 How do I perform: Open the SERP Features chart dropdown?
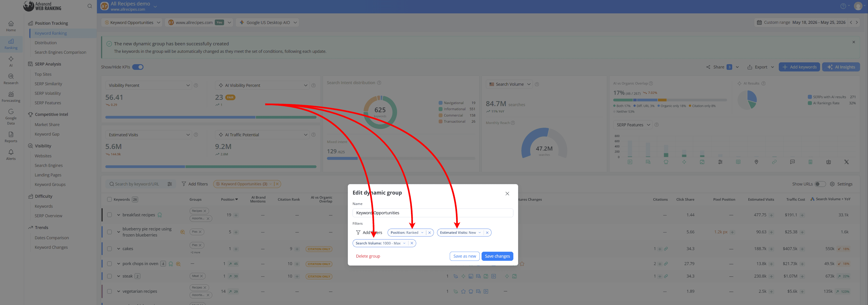point(633,125)
